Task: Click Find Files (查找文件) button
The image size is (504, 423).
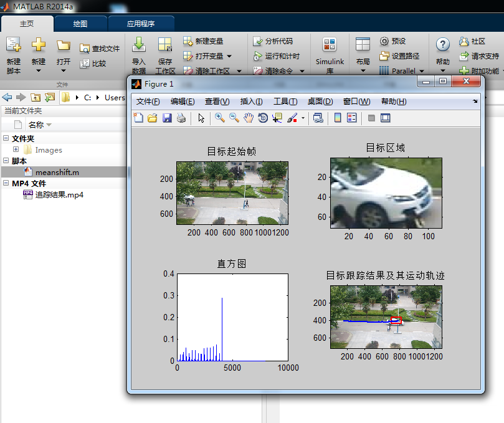Action: pos(100,49)
